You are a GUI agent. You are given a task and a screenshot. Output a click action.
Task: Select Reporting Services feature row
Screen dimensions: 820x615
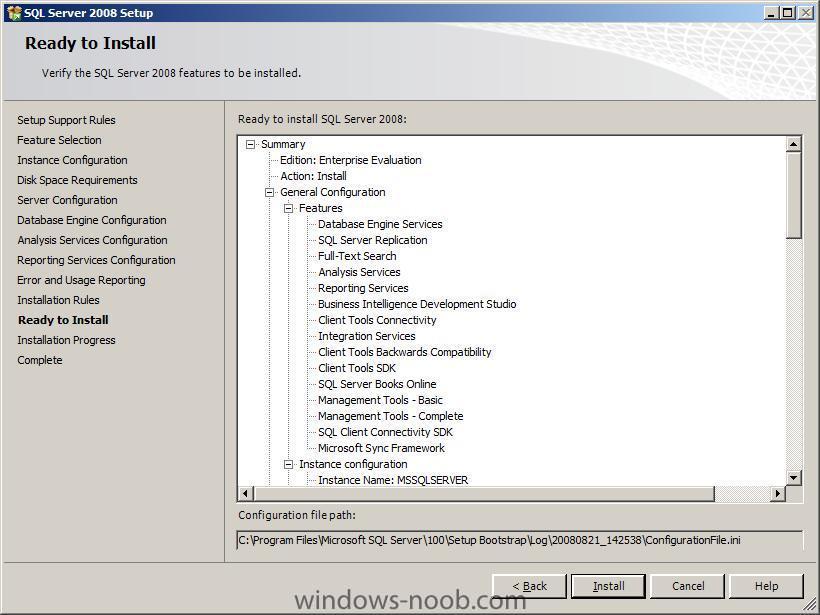coord(363,288)
